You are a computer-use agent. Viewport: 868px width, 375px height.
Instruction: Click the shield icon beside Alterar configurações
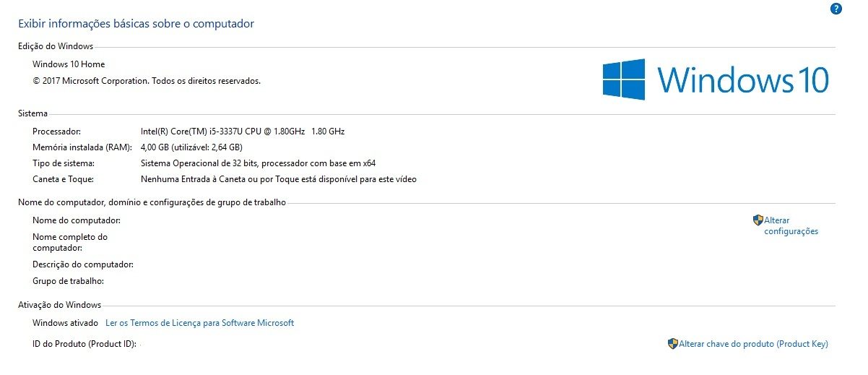tap(758, 220)
